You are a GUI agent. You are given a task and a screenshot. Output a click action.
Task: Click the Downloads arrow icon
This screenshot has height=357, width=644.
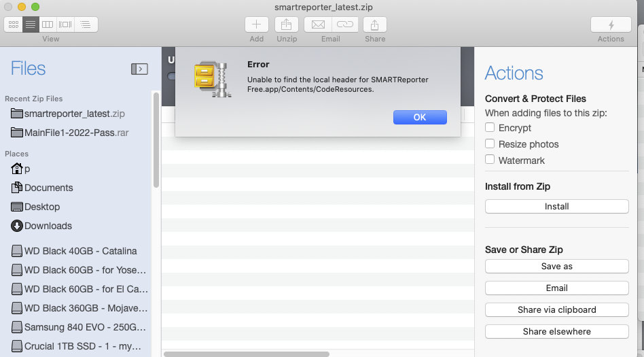(17, 226)
